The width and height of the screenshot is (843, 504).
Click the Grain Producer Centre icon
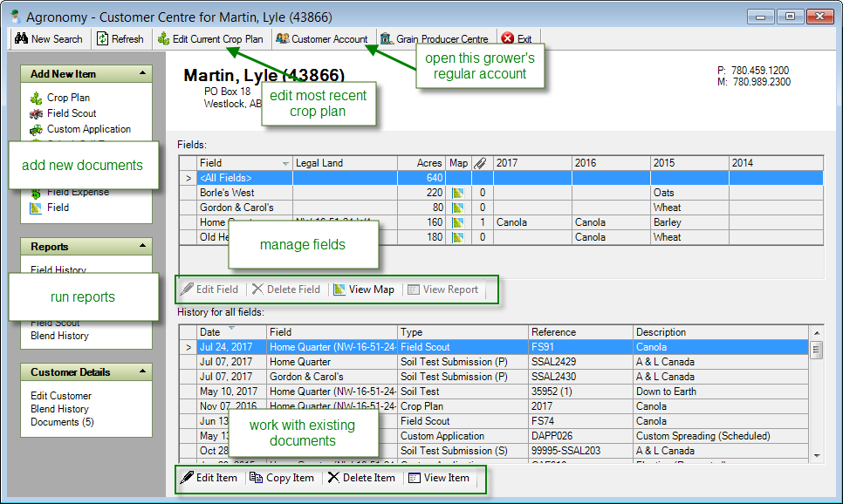coord(387,38)
